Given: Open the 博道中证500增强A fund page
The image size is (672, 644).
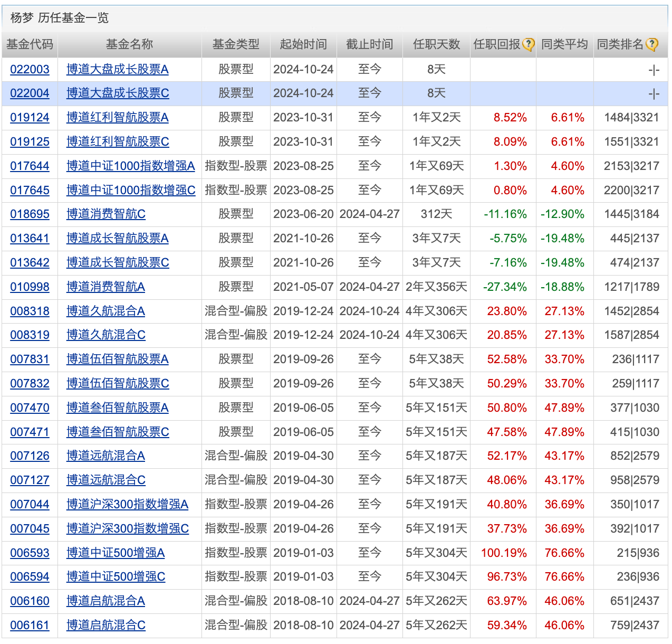Looking at the screenshot, I should pos(116,553).
